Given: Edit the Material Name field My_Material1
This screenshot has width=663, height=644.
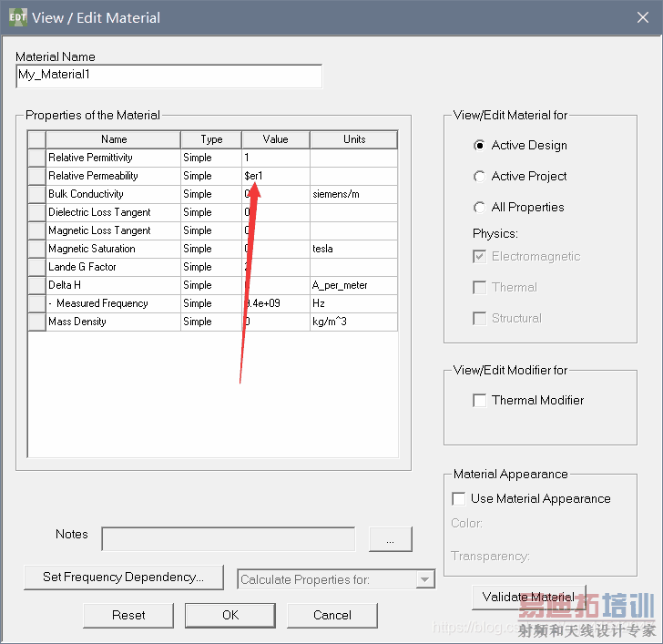Looking at the screenshot, I should point(168,77).
